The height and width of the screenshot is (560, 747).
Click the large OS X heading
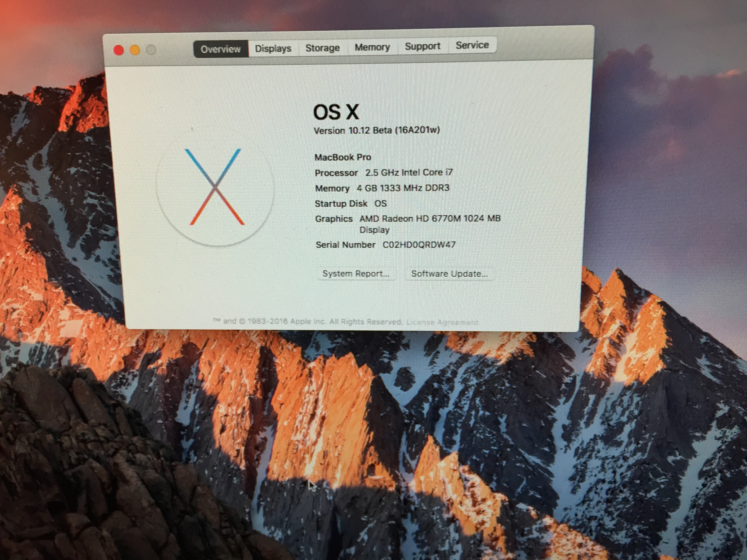click(x=336, y=112)
